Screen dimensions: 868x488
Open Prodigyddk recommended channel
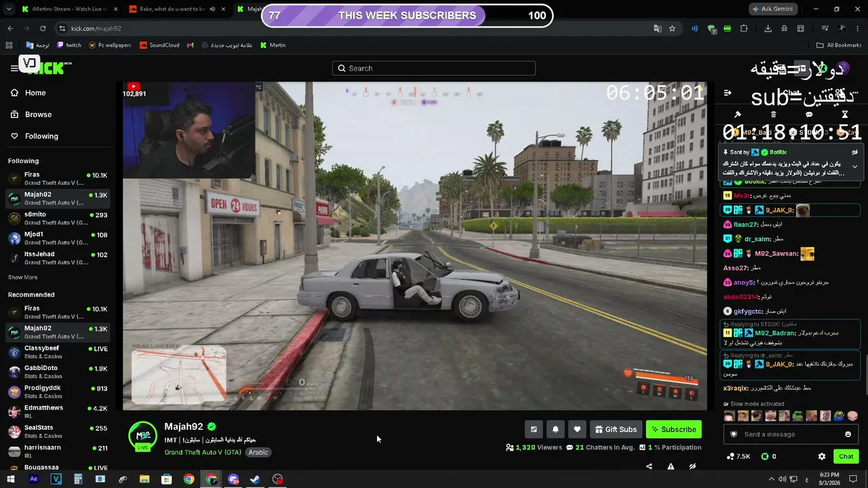coord(58,392)
